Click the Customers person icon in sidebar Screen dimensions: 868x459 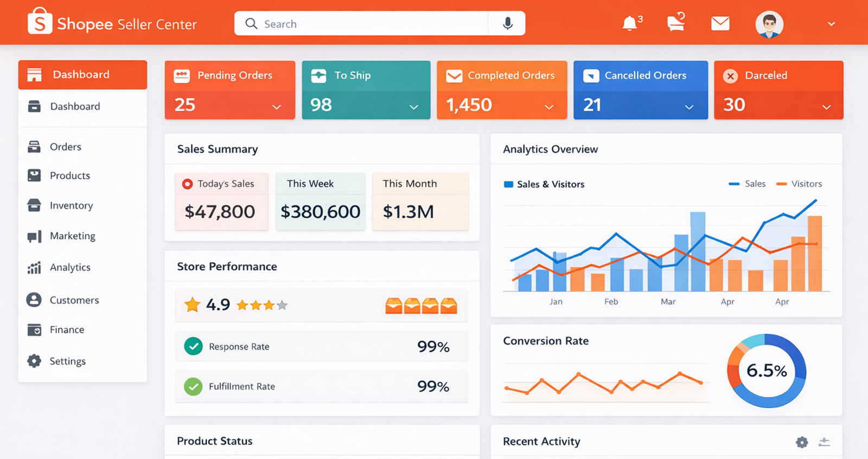[34, 300]
